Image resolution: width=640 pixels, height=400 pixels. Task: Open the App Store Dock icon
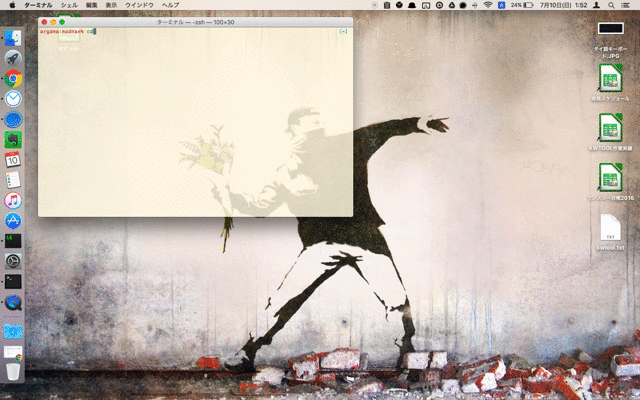coord(13,221)
